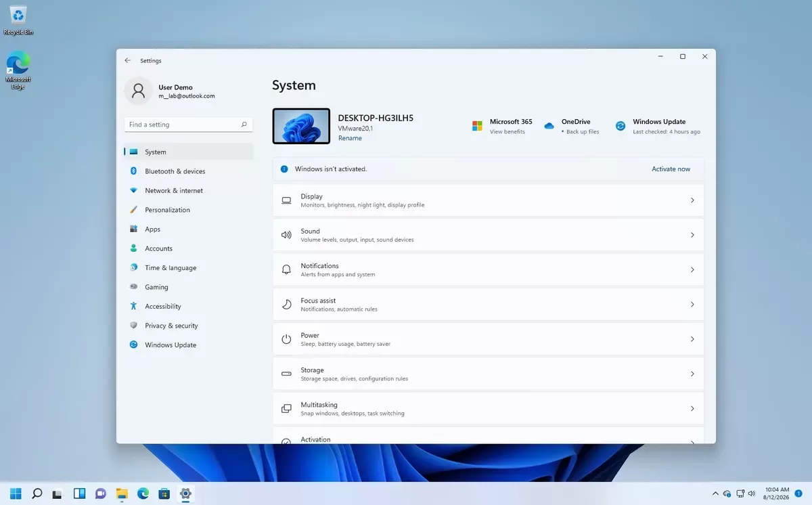Open Time & language category

189,268
